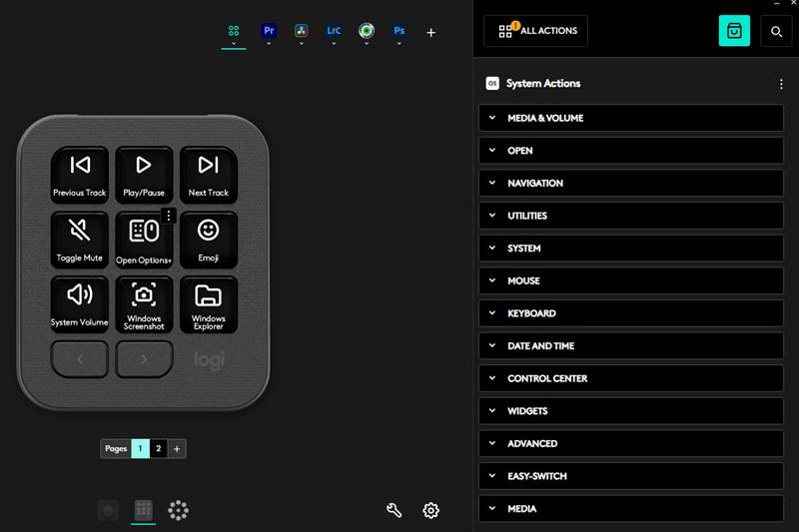Open the All Actions view
Viewport: 799px width, 532px height.
click(536, 31)
